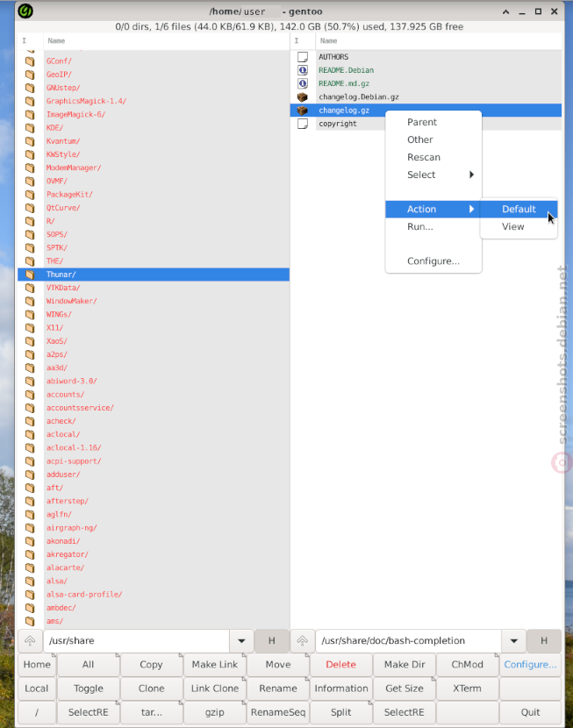Viewport: 573px width, 728px height.
Task: Click the folder icon next to X11/
Action: click(30, 328)
